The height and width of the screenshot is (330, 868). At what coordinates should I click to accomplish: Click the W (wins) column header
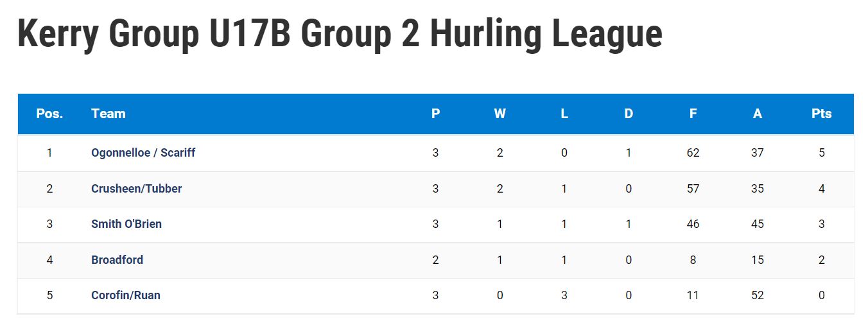pos(499,114)
